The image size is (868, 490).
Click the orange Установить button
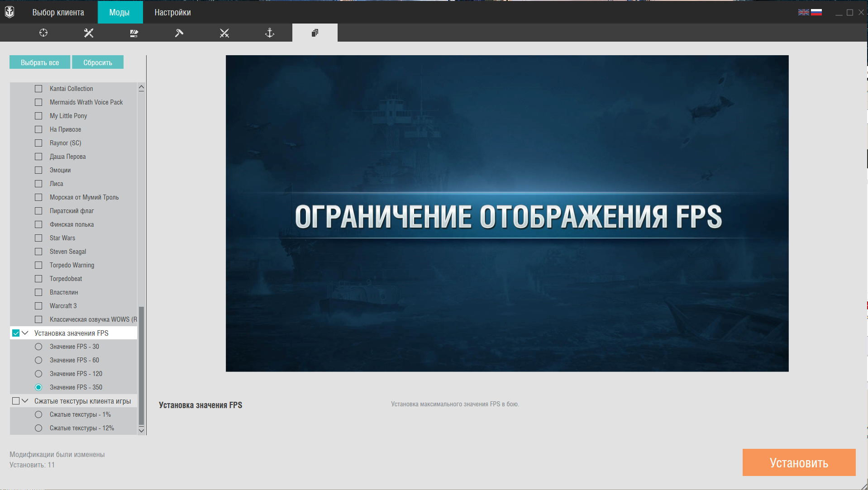tap(799, 462)
